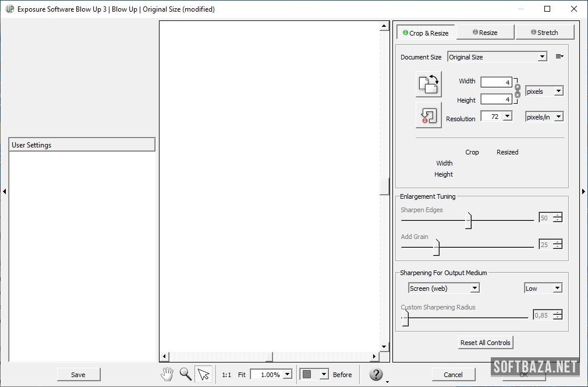The height and width of the screenshot is (387, 588).
Task: Click the rotate document orientation icon
Action: tap(428, 84)
